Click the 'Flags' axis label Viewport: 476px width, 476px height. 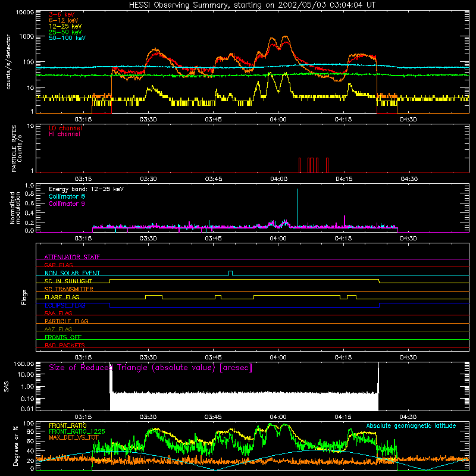24,297
